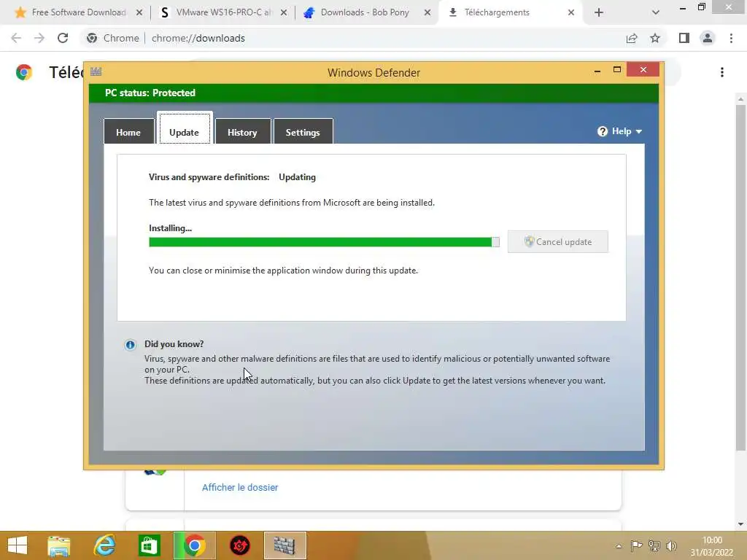Click Afficher le dossier link in Chrome
This screenshot has width=747, height=560.
pos(239,487)
